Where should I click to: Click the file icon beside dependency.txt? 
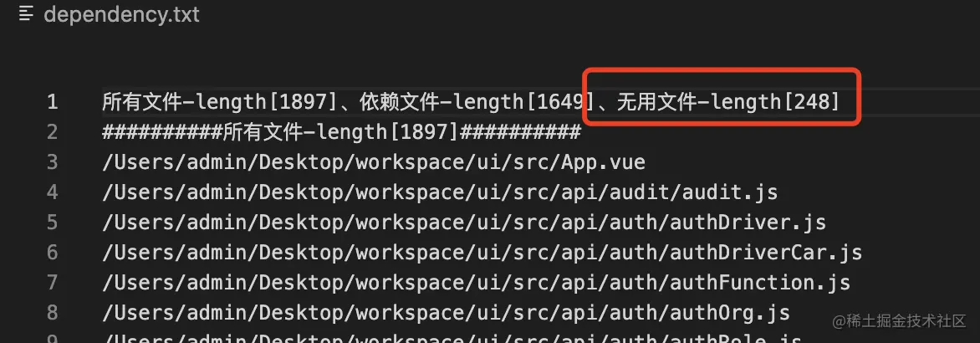click(x=26, y=14)
